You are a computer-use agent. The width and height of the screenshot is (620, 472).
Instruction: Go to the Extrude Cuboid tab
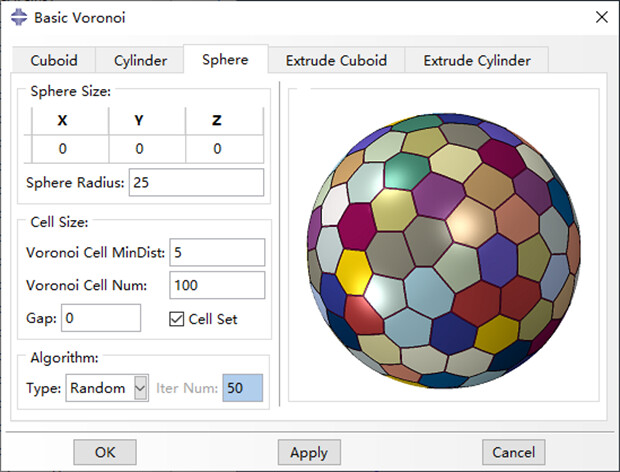click(x=336, y=60)
